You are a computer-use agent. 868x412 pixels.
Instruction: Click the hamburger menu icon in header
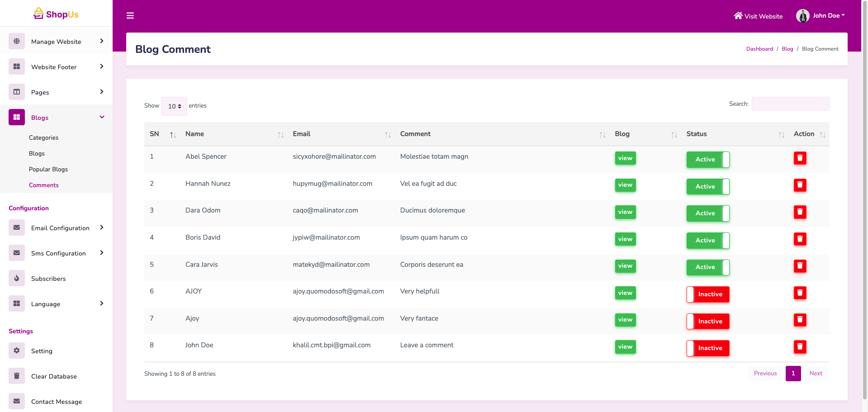[130, 16]
